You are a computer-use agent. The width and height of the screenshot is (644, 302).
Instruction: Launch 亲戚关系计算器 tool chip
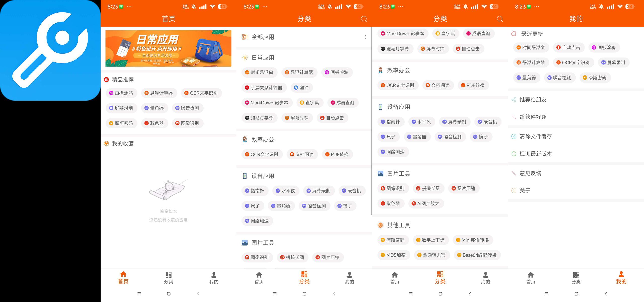point(264,88)
